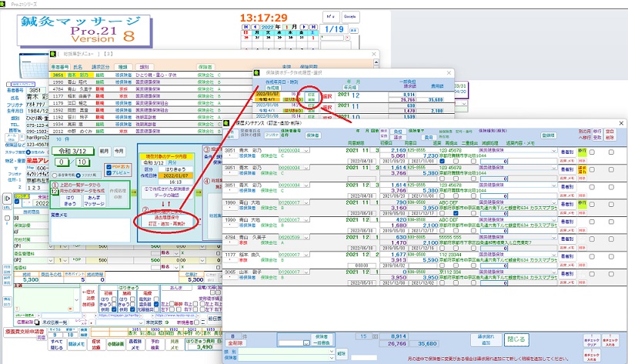Tick 移行受取 checkbox in first maintenance row
The height and width of the screenshot is (364, 628).
click(x=592, y=152)
